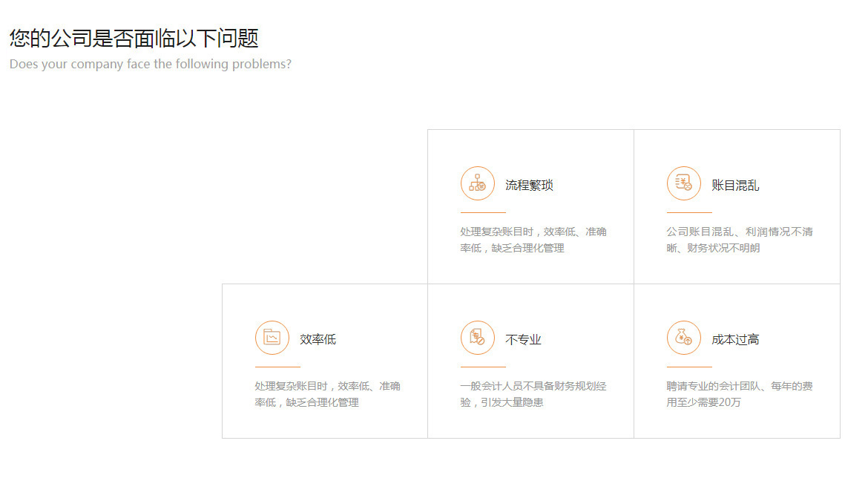Select the 账目混乱 card title
This screenshot has height=478, width=868.
click(735, 186)
